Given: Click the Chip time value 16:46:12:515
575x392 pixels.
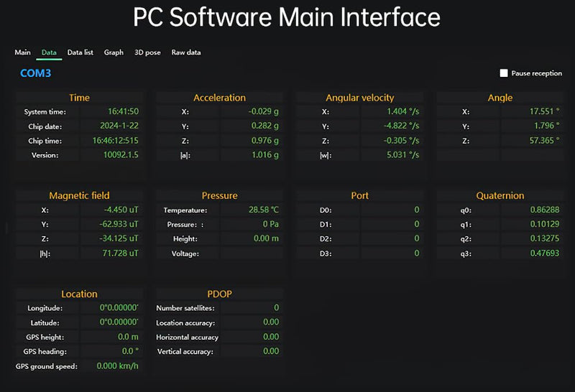Looking at the screenshot, I should click(116, 140).
